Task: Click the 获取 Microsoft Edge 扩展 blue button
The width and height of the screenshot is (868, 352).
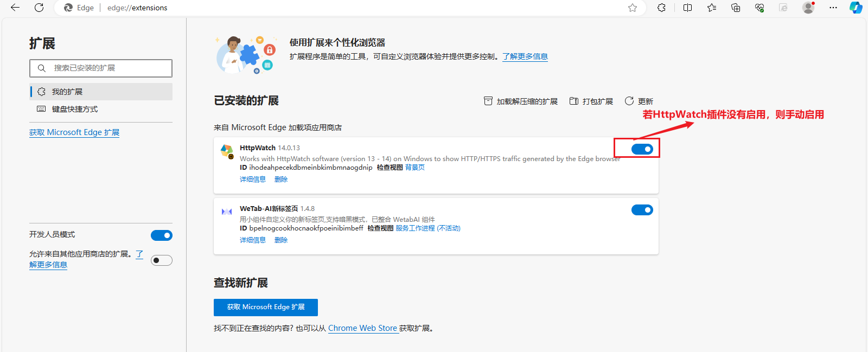Action: pyautogui.click(x=266, y=308)
